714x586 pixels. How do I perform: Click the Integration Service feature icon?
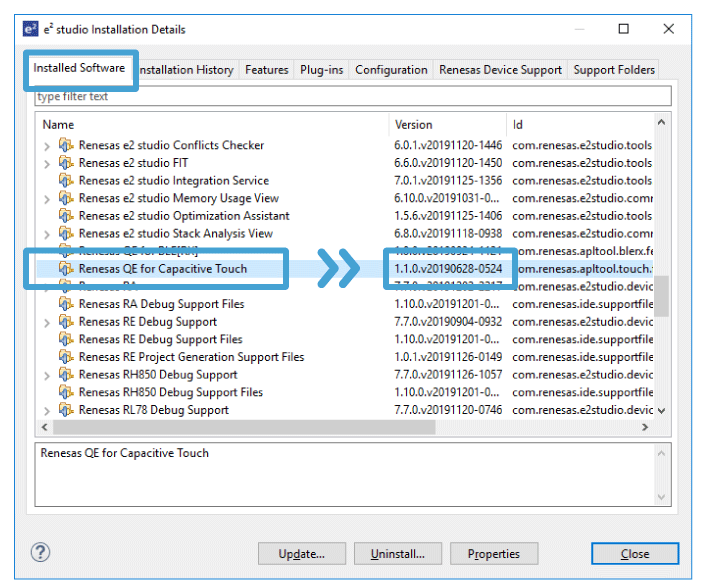pyautogui.click(x=66, y=181)
